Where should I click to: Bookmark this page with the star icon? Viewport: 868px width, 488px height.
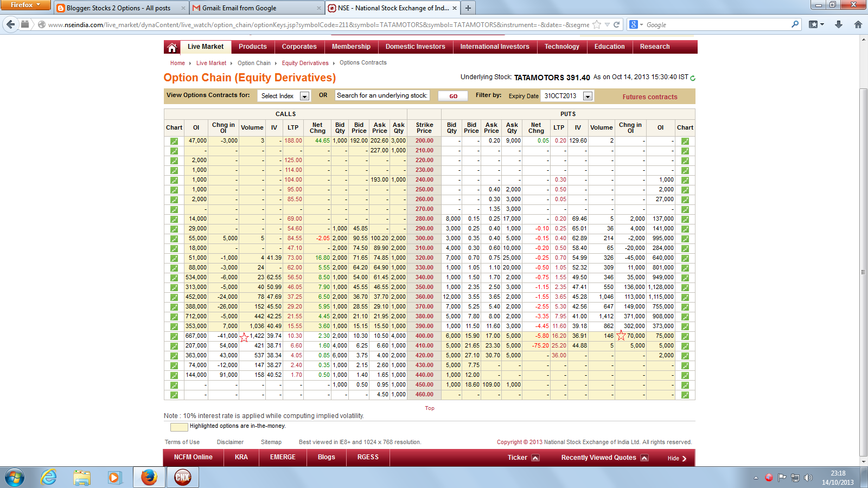[x=597, y=24]
